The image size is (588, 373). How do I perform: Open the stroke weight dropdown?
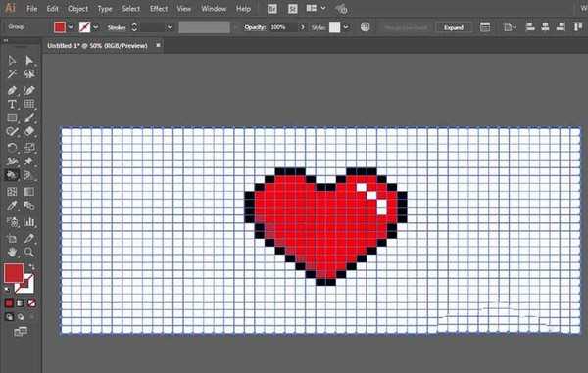coord(170,27)
